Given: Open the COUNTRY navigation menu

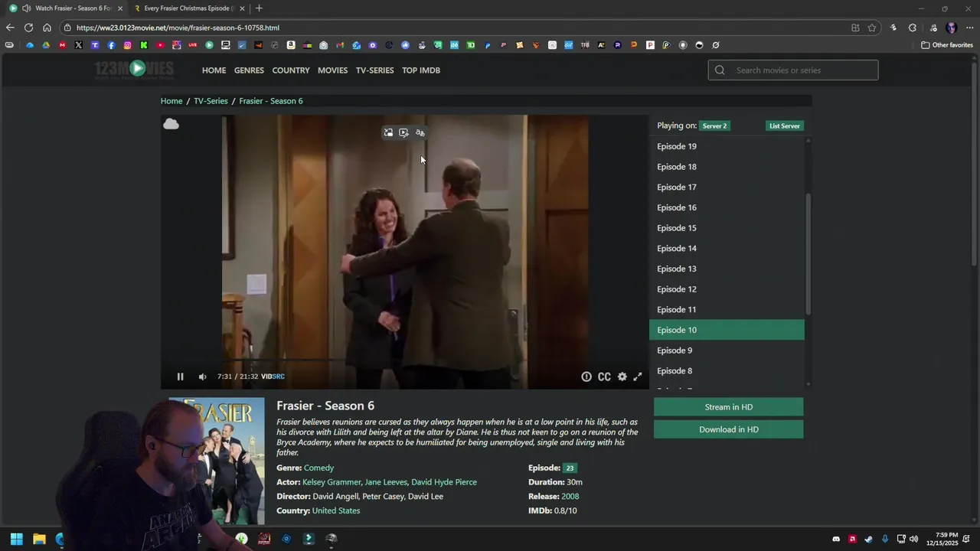Looking at the screenshot, I should (x=291, y=70).
